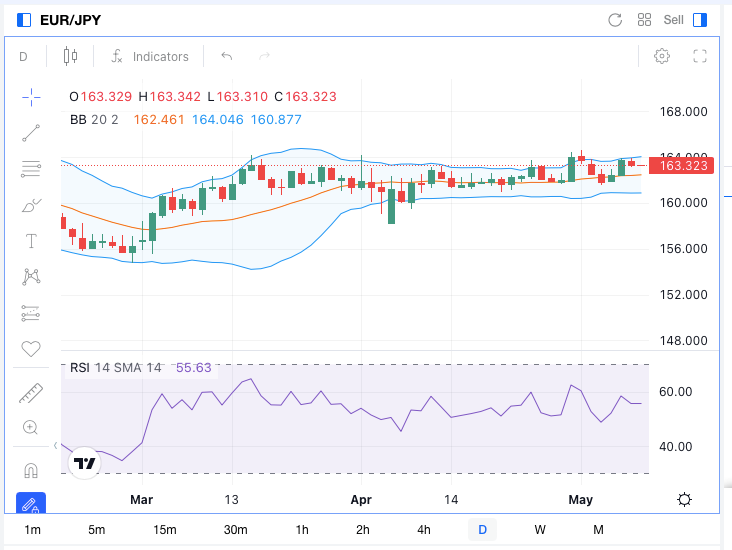Viewport: 732px width, 550px height.
Task: Open the candlestick chart style selector
Action: (x=70, y=56)
